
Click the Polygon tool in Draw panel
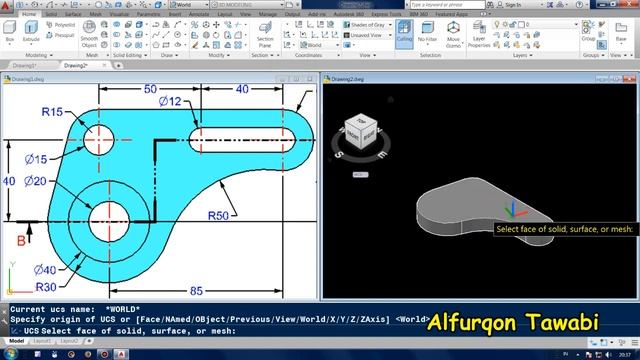[156, 45]
